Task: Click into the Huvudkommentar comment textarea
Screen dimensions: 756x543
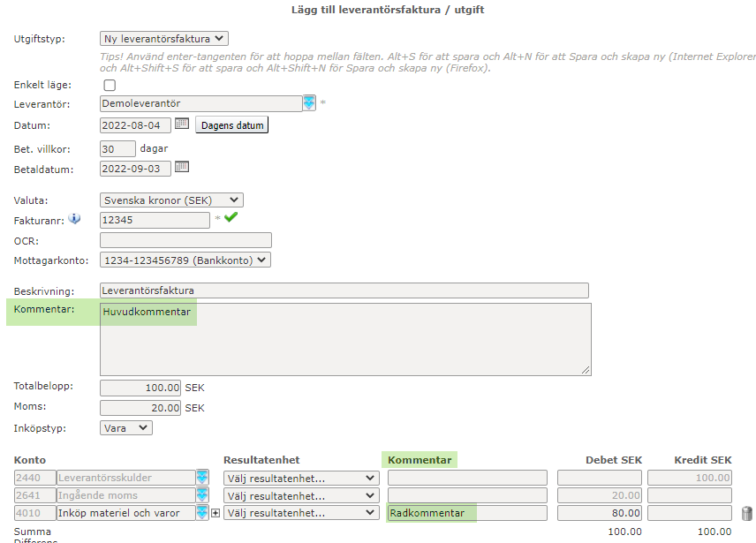Action: (344, 340)
